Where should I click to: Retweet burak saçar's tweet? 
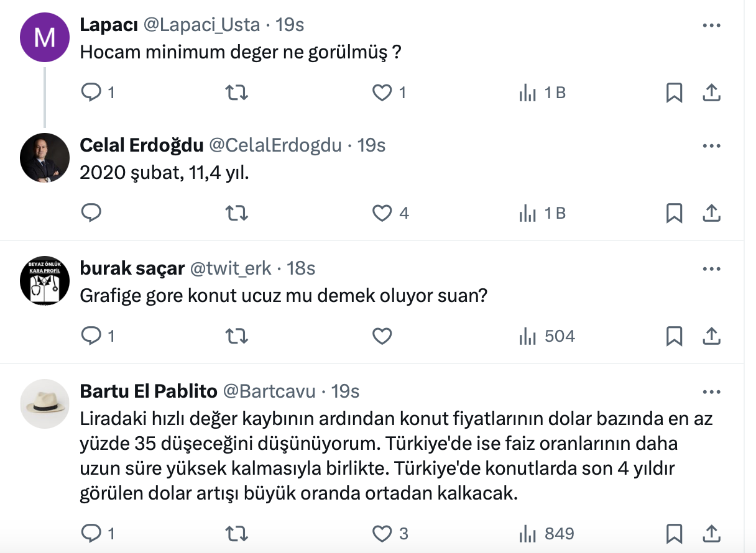(x=236, y=337)
